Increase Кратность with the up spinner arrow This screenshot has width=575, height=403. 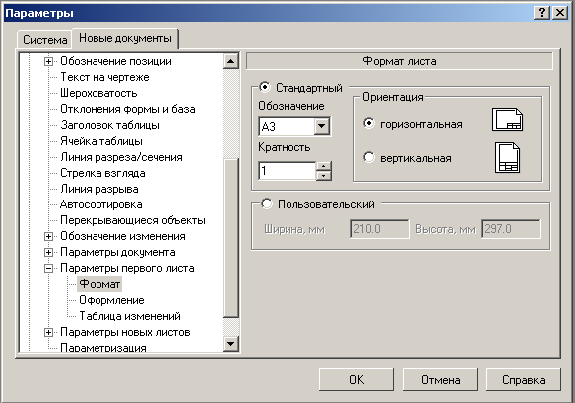tap(323, 166)
